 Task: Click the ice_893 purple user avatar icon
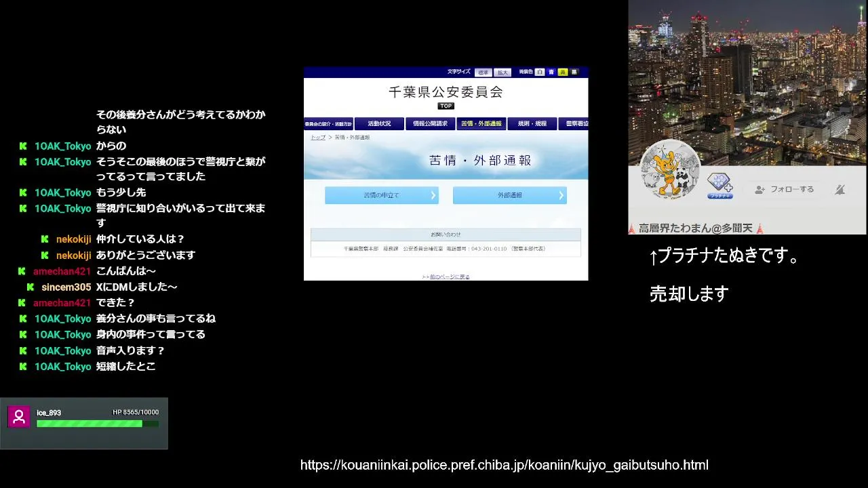[19, 417]
